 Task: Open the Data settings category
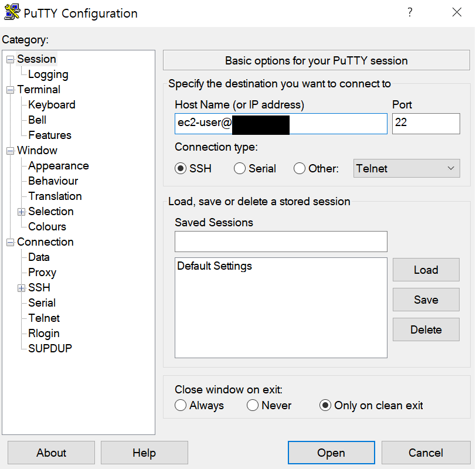point(39,257)
